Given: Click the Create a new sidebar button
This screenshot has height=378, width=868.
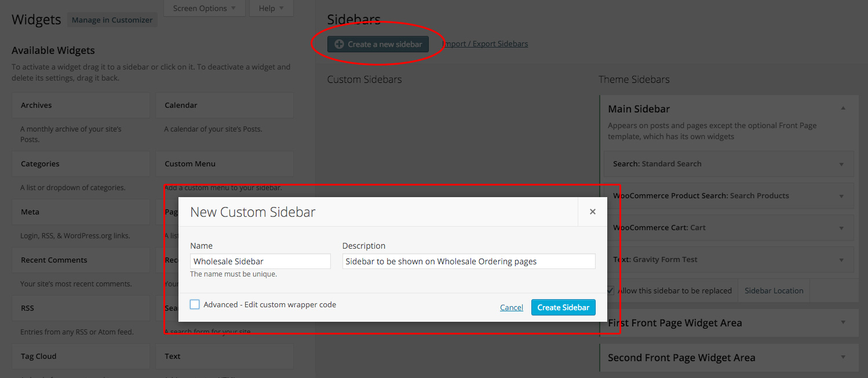Looking at the screenshot, I should 378,44.
